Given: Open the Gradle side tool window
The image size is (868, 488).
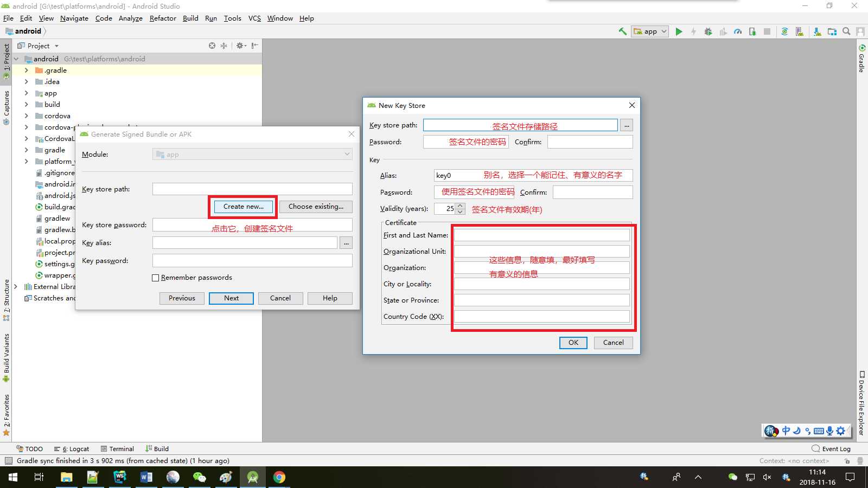Looking at the screenshot, I should 861,59.
